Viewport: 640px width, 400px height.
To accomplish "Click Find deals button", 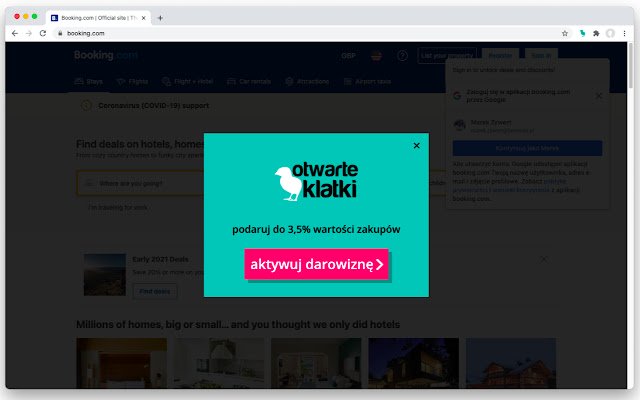I will (x=155, y=291).
